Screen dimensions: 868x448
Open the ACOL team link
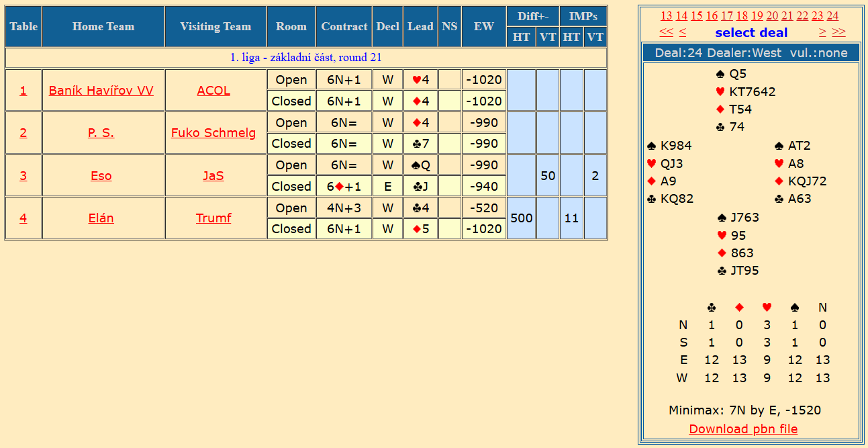tap(213, 90)
